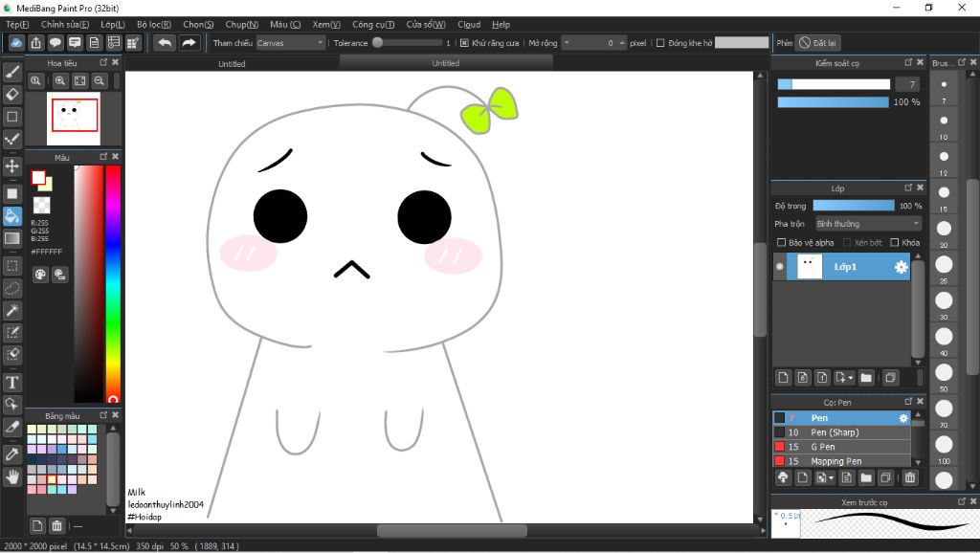Select the Brush tool in left toolbar
980x553 pixels.
click(11, 72)
